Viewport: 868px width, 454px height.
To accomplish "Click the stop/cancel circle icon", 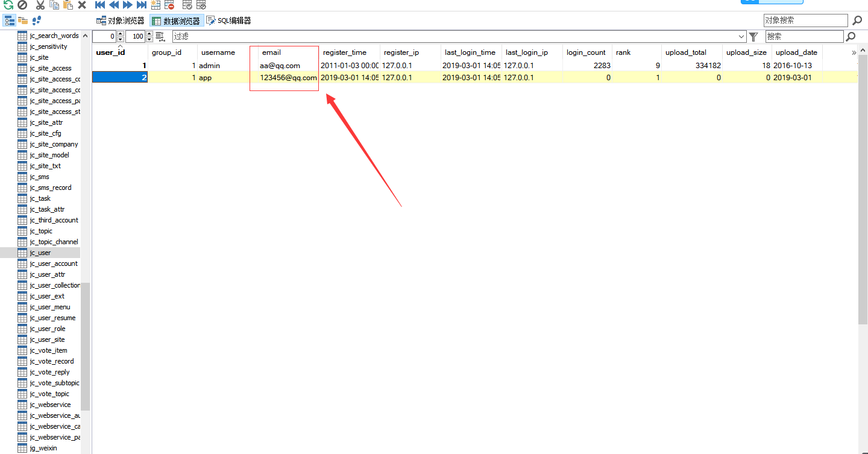I will tap(22, 5).
